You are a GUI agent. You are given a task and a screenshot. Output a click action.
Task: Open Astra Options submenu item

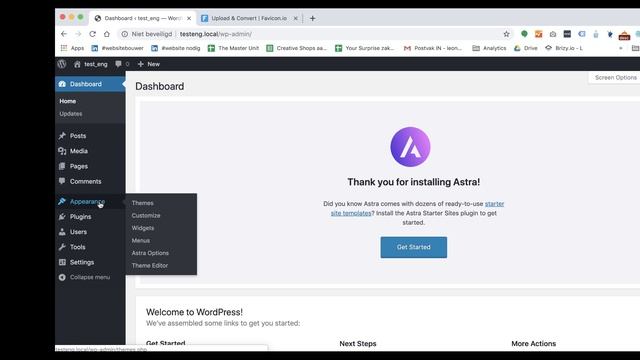(150, 253)
